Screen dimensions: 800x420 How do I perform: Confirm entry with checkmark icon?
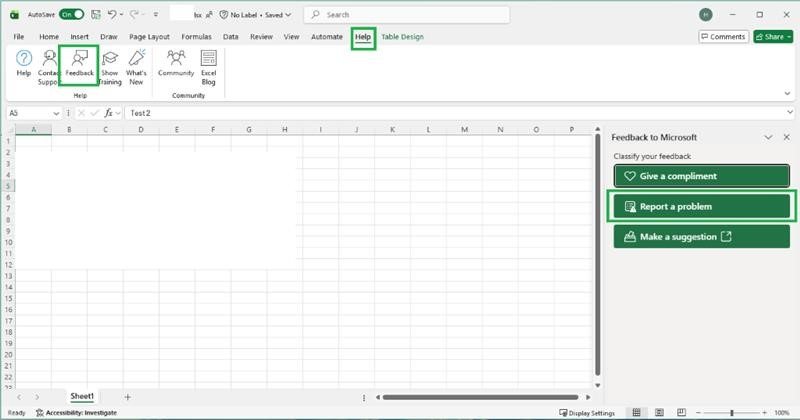pyautogui.click(x=94, y=113)
